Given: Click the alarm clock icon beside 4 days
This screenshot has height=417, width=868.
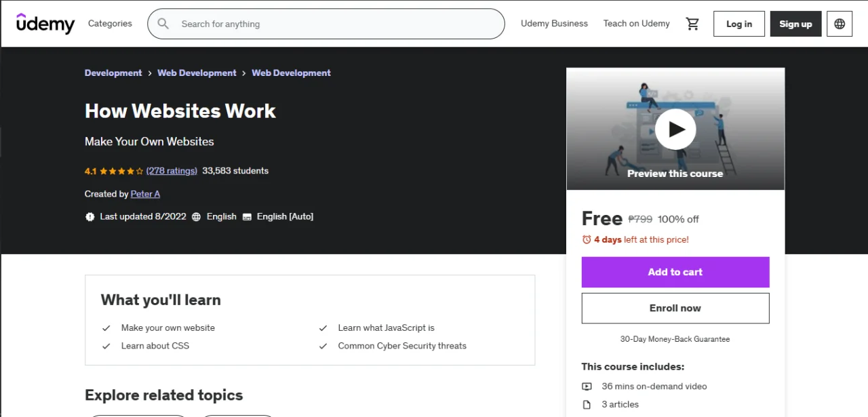Looking at the screenshot, I should point(587,239).
